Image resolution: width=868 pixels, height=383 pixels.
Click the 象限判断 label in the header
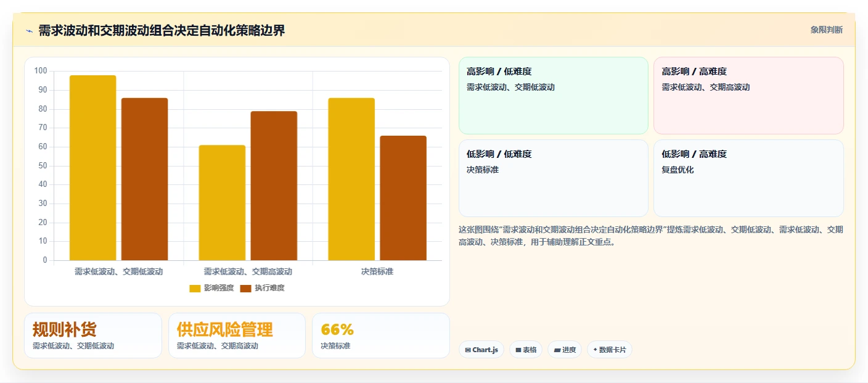(x=826, y=30)
